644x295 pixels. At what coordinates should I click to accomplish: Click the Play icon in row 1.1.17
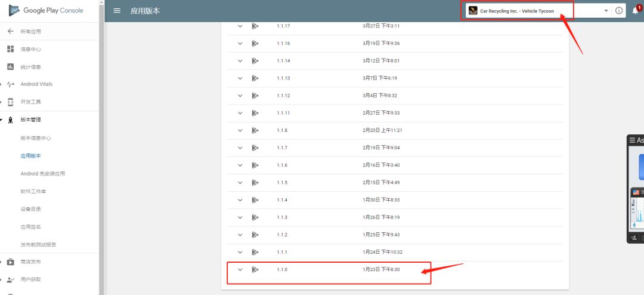[x=255, y=26]
